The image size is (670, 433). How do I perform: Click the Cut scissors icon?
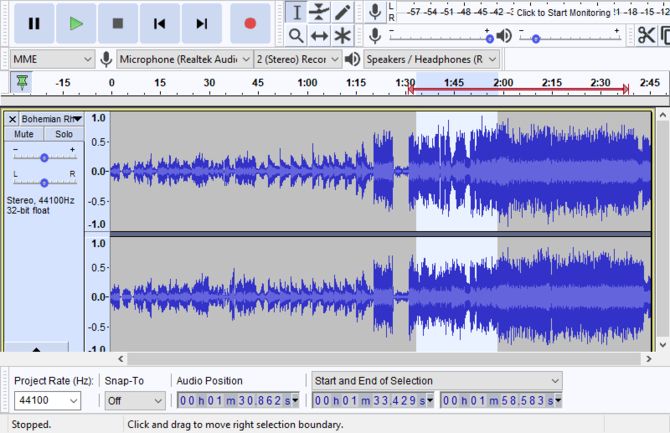pos(645,36)
